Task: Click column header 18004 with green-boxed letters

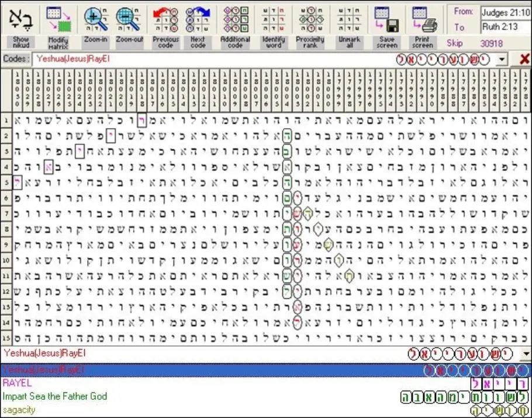Action: [x=287, y=89]
